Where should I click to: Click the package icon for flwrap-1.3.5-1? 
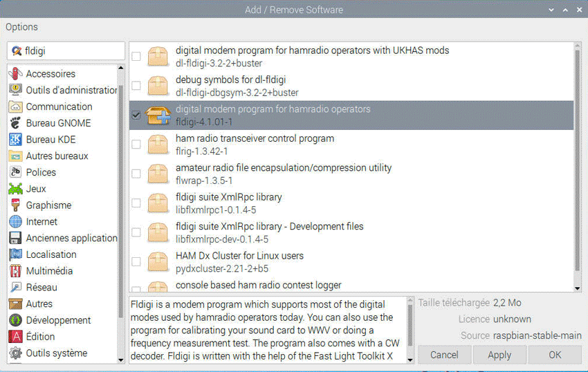158,174
